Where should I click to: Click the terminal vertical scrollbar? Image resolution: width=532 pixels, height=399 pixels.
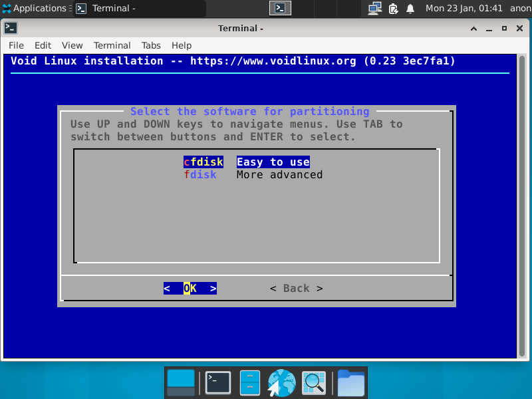coord(522,205)
